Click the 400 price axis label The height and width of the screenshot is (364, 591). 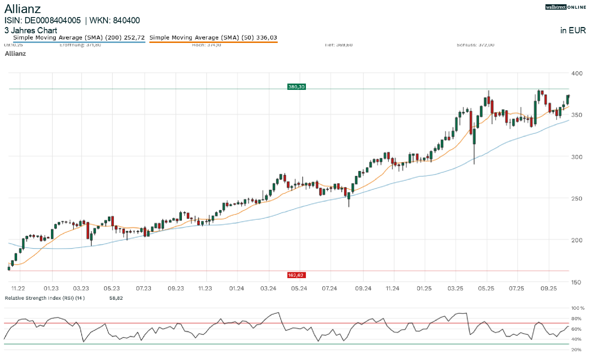577,73
